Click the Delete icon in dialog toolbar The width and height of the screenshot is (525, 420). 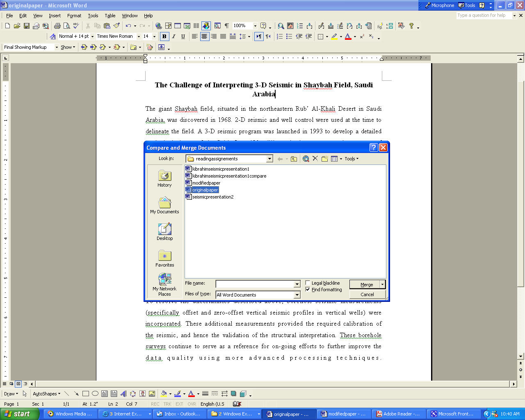click(315, 159)
